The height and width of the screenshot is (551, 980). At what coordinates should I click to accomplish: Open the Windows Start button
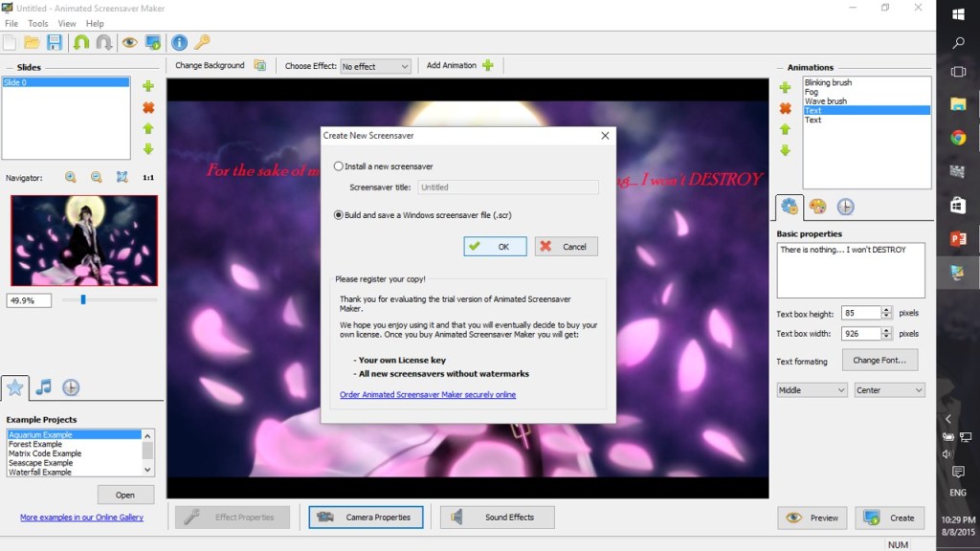[958, 13]
